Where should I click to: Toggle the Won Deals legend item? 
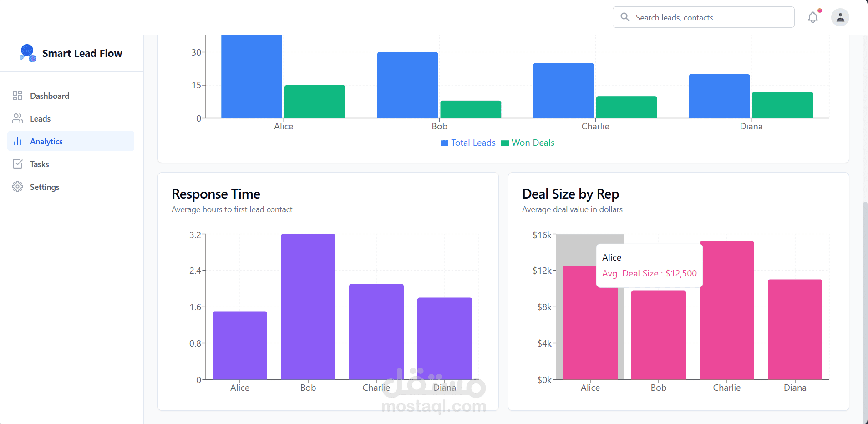pos(528,143)
